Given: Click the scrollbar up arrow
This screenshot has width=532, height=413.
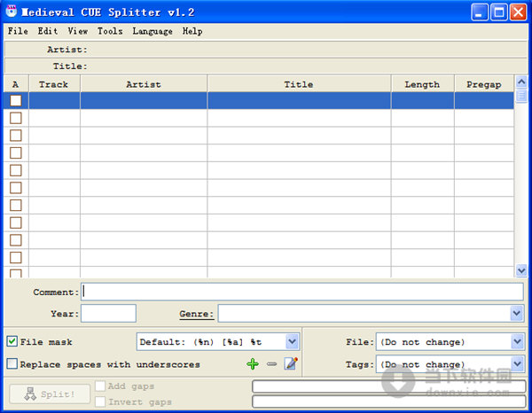Looking at the screenshot, I should point(521,82).
